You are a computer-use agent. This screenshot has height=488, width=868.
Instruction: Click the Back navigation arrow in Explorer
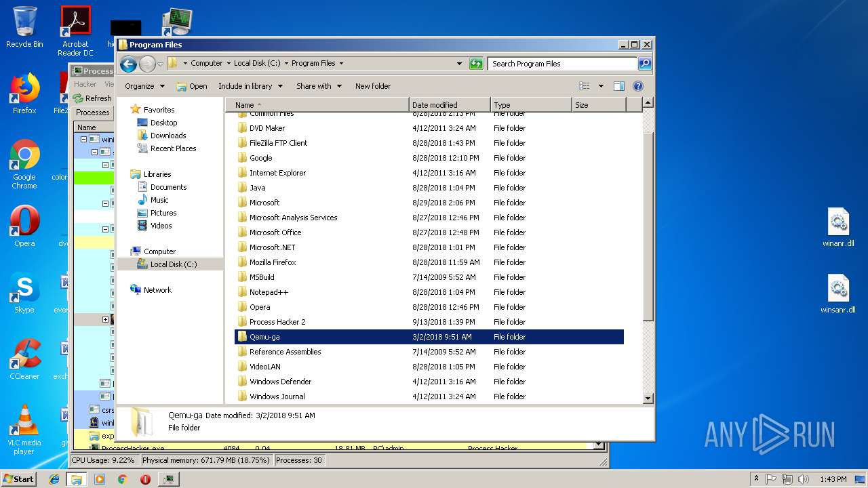click(x=128, y=64)
